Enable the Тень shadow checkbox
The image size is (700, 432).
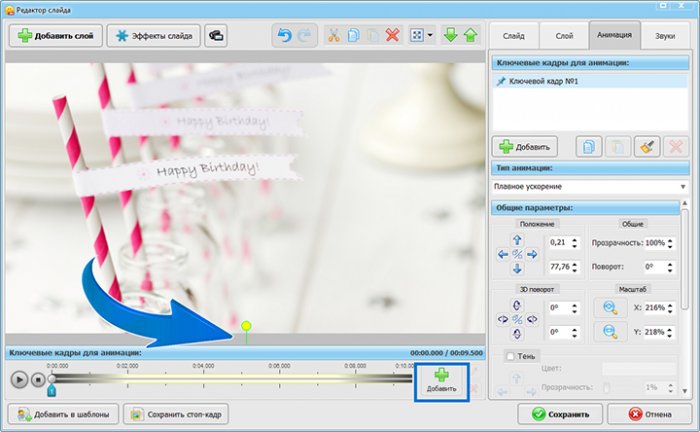point(511,355)
